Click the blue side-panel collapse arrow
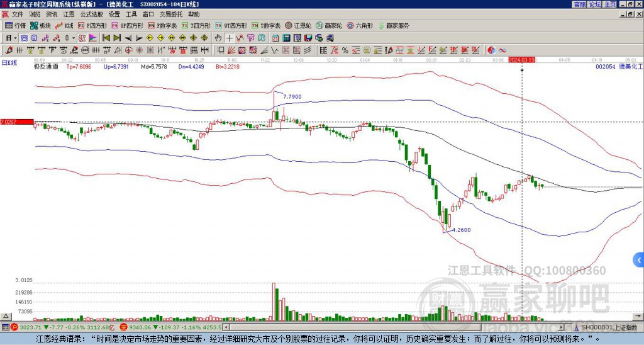Screen dimensions: 644x345 point(639,260)
